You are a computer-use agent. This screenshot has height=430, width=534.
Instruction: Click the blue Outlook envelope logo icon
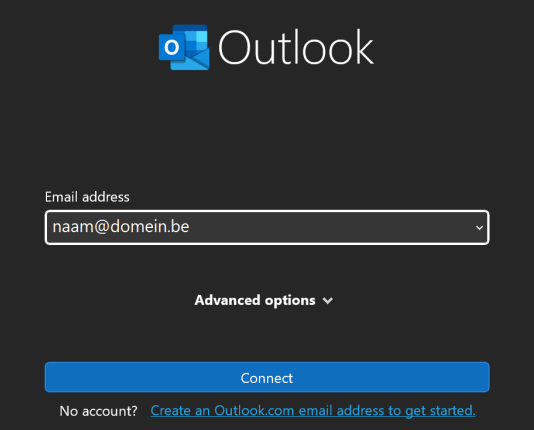(x=184, y=47)
